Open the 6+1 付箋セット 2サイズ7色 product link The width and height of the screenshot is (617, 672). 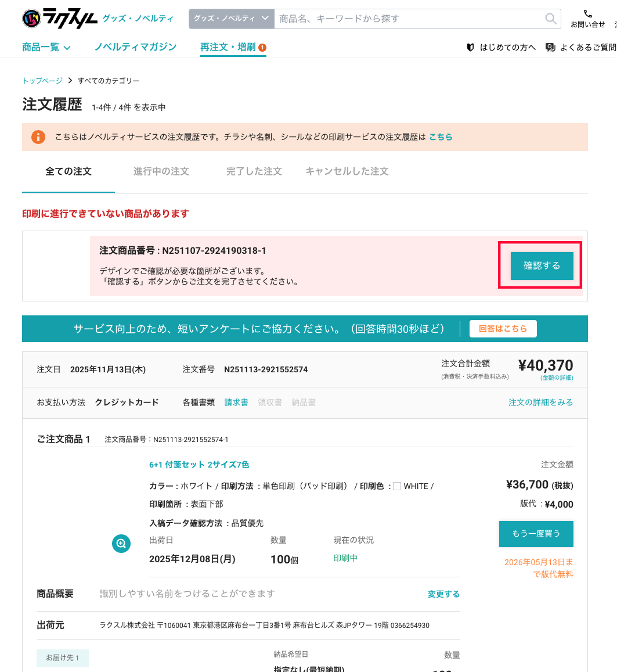[199, 465]
